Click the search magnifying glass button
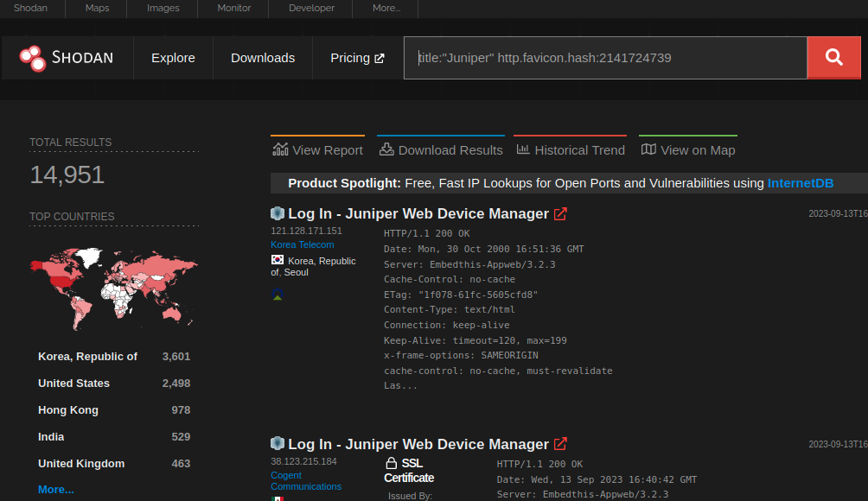 pos(833,57)
